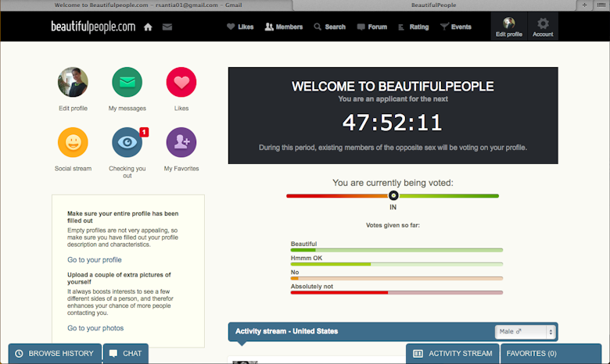Screen dimensions: 610x364
Task: Select the Male gender dropdown
Action: click(x=526, y=332)
